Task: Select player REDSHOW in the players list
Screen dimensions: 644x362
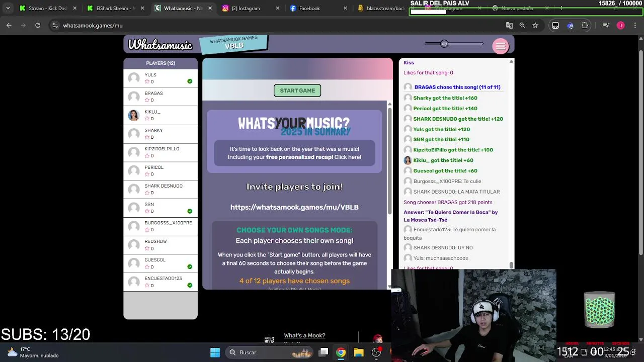Action: tap(160, 245)
